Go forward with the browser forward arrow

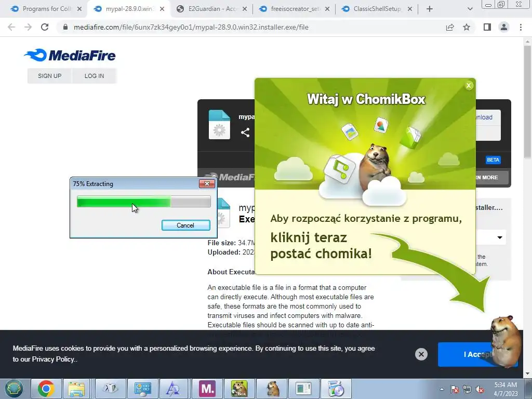click(x=28, y=27)
